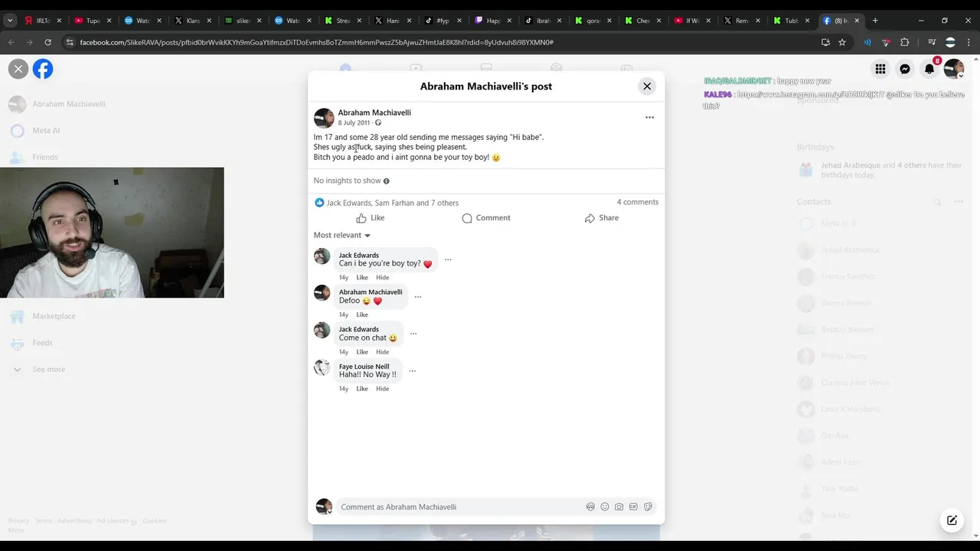Switch to the #fyp TikTok tab

click(444, 21)
